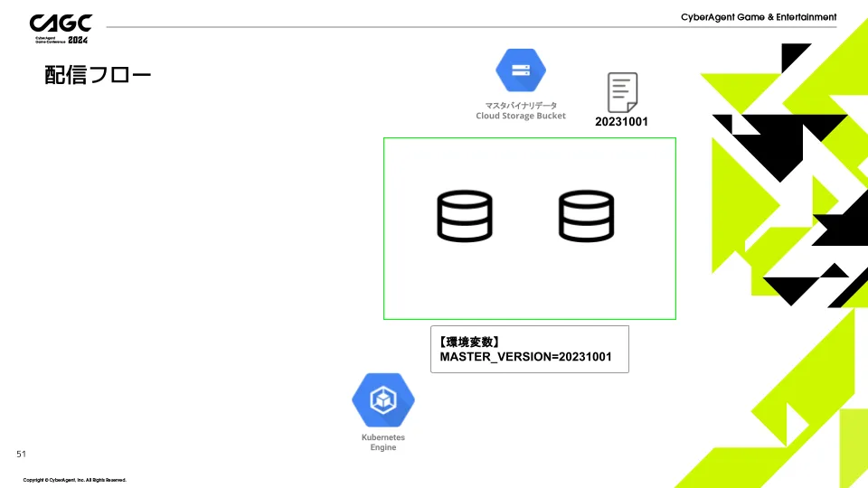Click the 2024 badge in the CAGC logo

79,40
